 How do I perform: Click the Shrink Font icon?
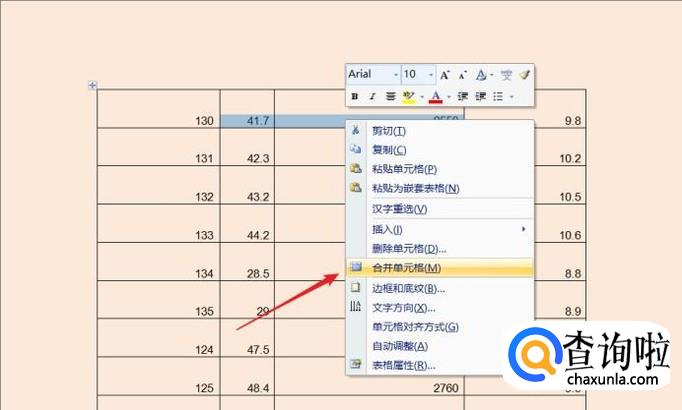coord(462,75)
